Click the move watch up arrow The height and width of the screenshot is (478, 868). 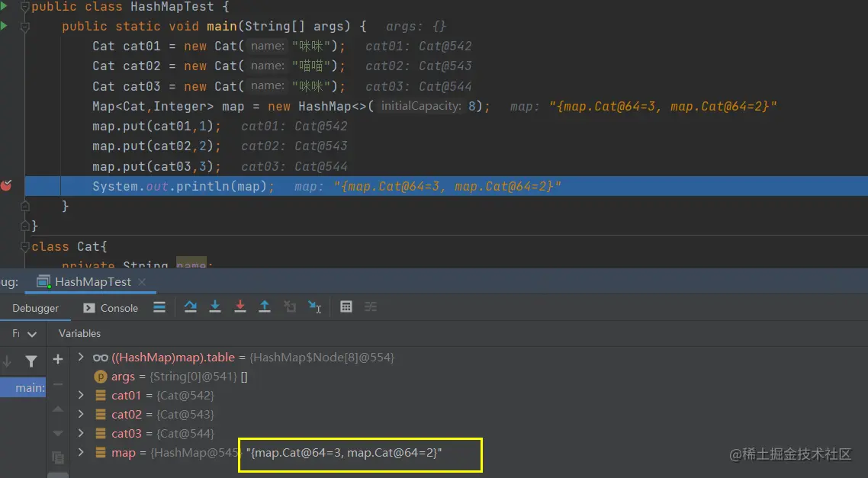pyautogui.click(x=57, y=409)
